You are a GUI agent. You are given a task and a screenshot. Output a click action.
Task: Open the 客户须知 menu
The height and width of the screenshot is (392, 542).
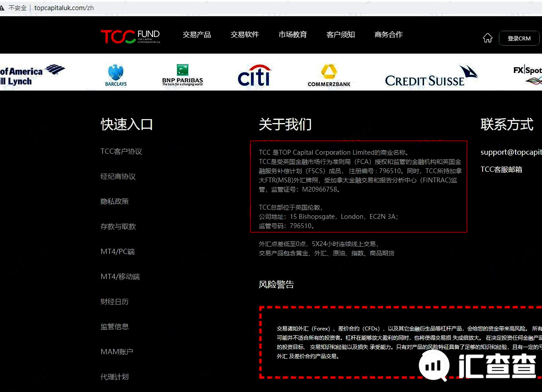click(x=341, y=35)
